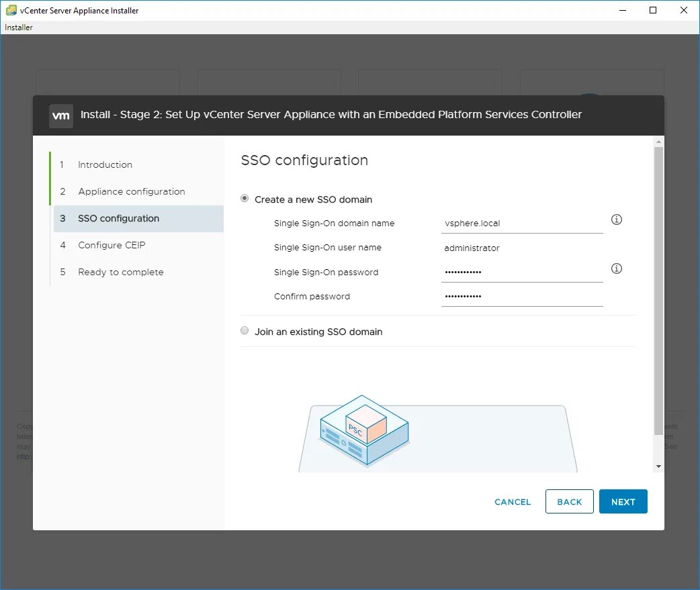This screenshot has height=590, width=700.
Task: Click CANCEL to abort setup
Action: point(513,501)
